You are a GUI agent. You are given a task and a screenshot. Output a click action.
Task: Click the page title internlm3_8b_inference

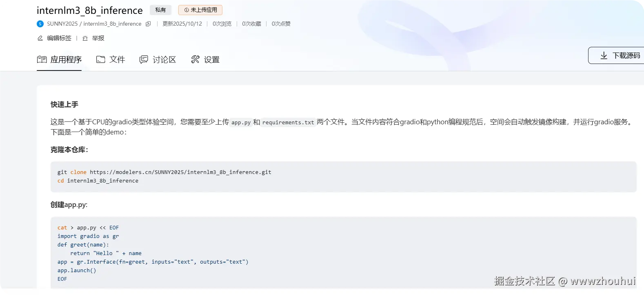tap(90, 10)
